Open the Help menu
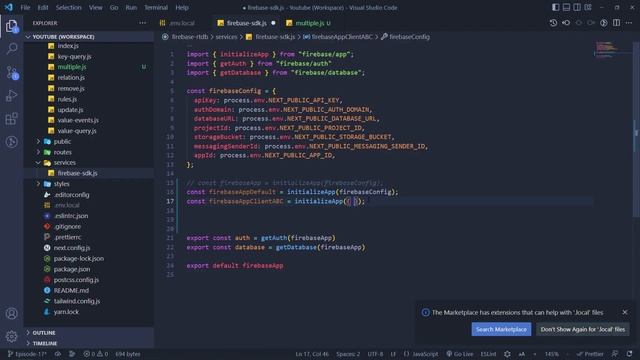The width and height of the screenshot is (640, 360). pyautogui.click(x=182, y=7)
